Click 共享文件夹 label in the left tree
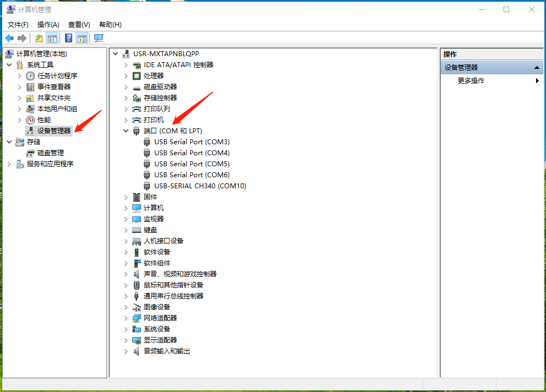The width and height of the screenshot is (546, 392). [x=54, y=98]
